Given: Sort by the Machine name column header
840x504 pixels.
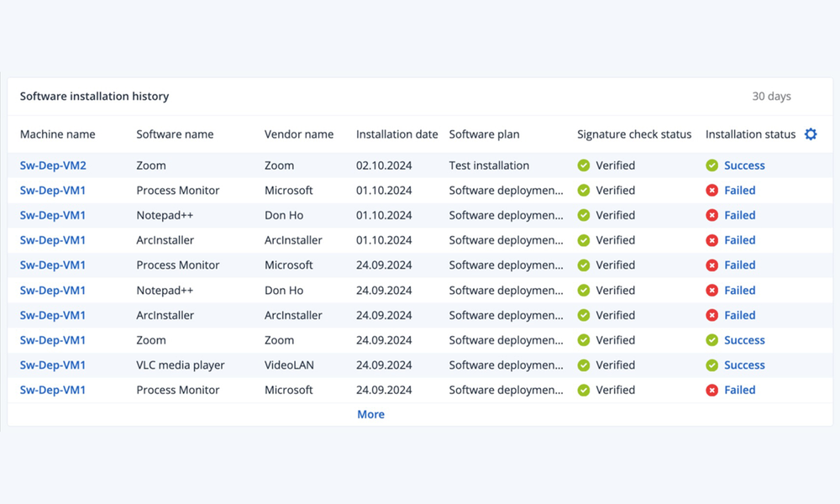Looking at the screenshot, I should tap(57, 134).
